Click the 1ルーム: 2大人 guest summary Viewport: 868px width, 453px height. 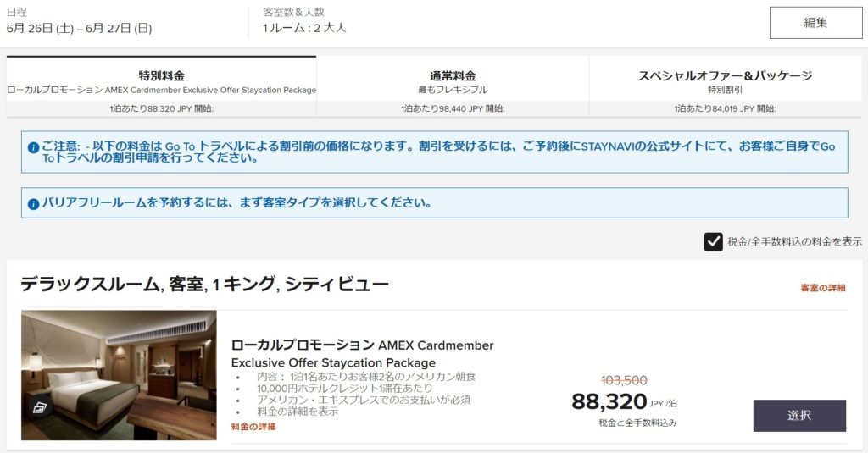(304, 28)
